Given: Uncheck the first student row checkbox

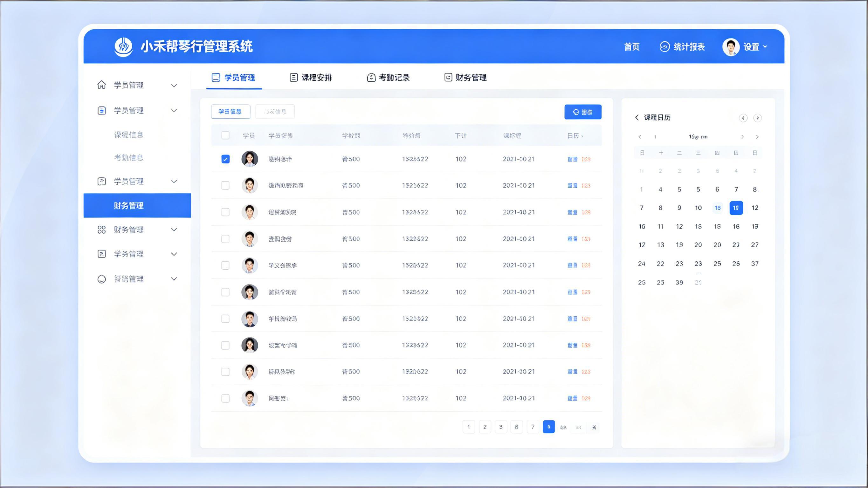Looking at the screenshot, I should pyautogui.click(x=225, y=159).
